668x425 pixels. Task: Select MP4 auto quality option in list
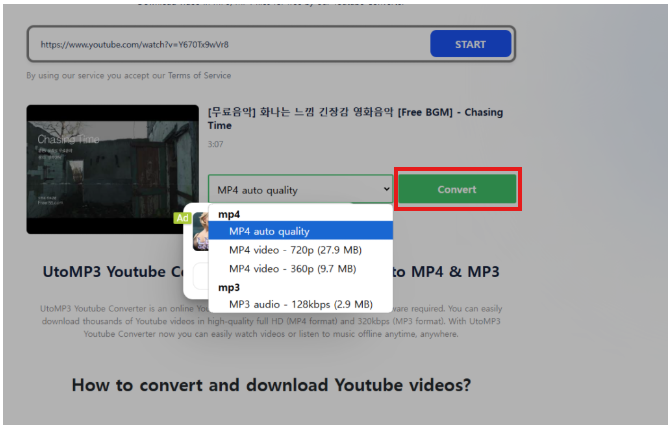click(x=300, y=231)
